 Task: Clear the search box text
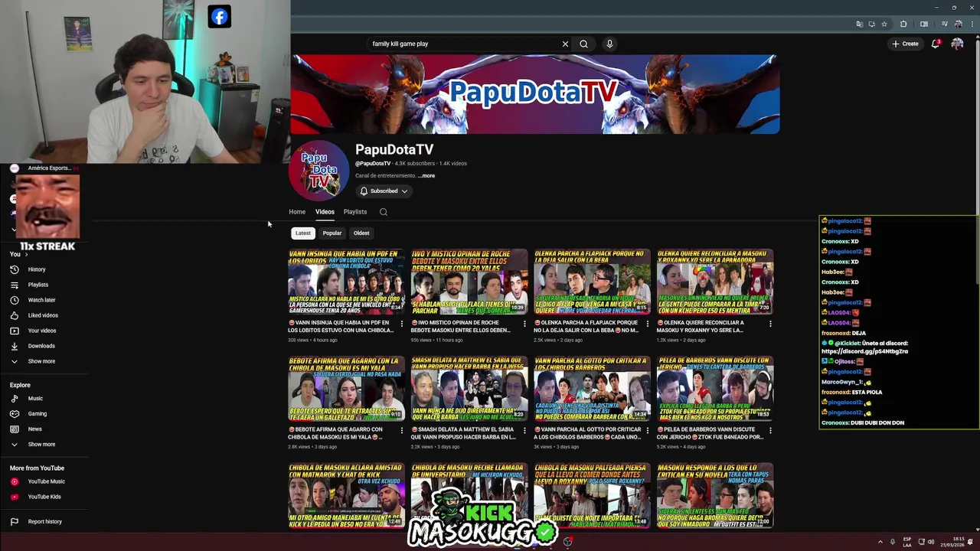[x=565, y=44]
